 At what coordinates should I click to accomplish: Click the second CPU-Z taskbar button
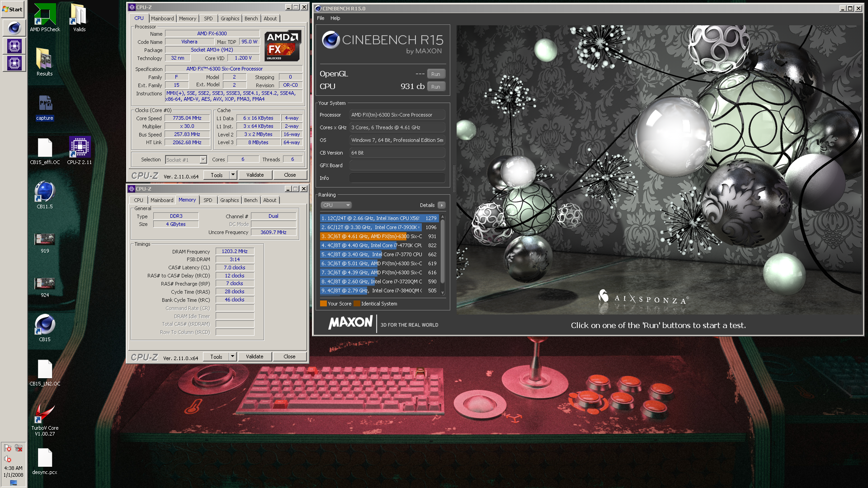tap(14, 63)
